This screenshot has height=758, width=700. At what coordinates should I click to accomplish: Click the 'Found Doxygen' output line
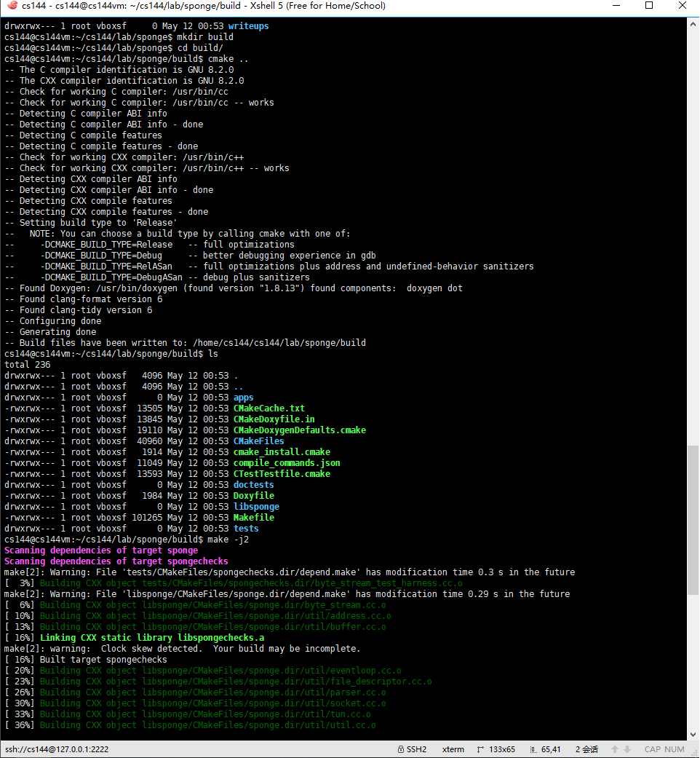click(234, 288)
